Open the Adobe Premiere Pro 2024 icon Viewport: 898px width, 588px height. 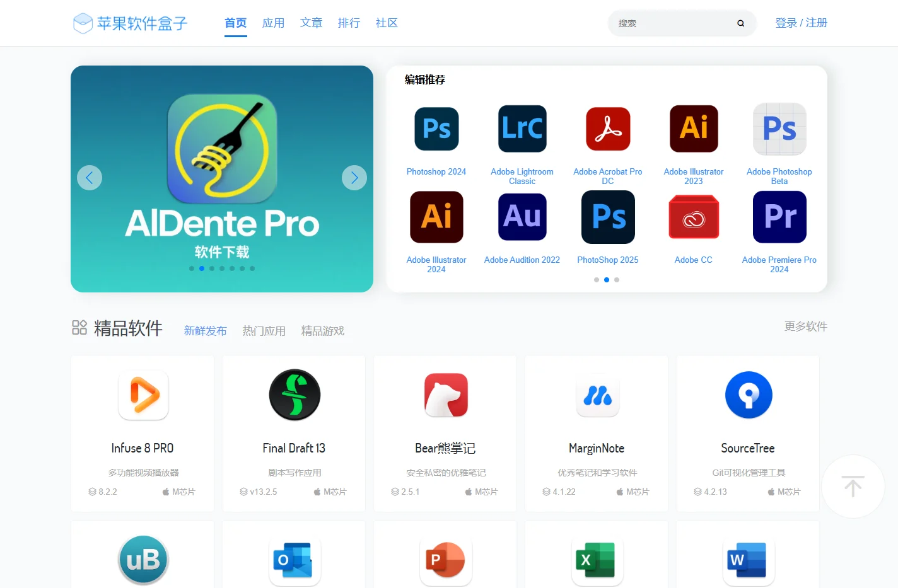[x=779, y=217]
